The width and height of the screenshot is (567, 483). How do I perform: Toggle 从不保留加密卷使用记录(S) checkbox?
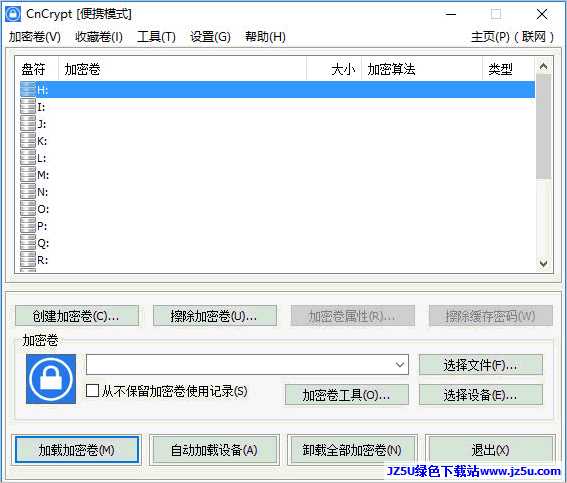[93, 391]
